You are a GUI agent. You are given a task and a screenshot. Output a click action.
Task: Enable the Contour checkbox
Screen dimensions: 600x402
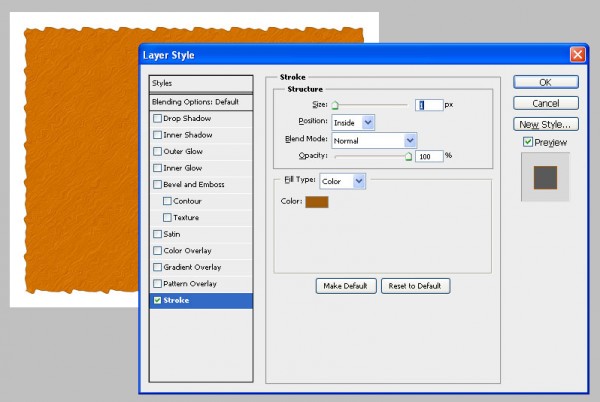(x=167, y=201)
